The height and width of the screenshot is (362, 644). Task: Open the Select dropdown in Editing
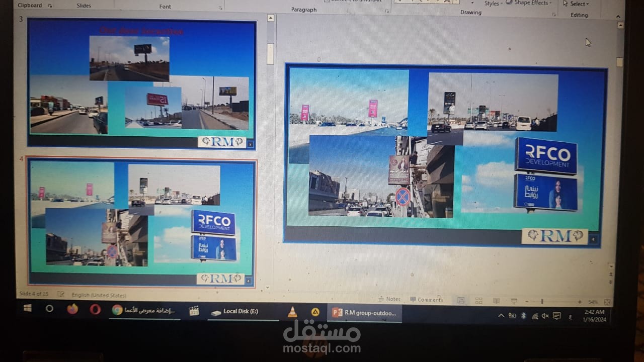[x=576, y=4]
